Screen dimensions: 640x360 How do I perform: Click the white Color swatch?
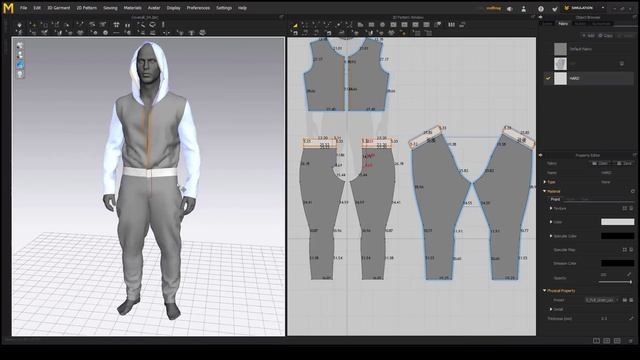[617, 222]
